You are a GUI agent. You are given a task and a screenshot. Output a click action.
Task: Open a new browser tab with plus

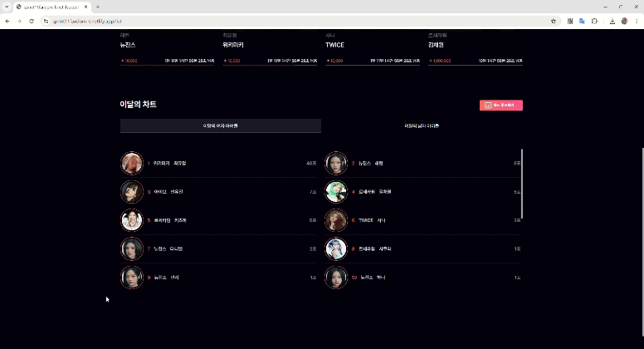coord(98,7)
